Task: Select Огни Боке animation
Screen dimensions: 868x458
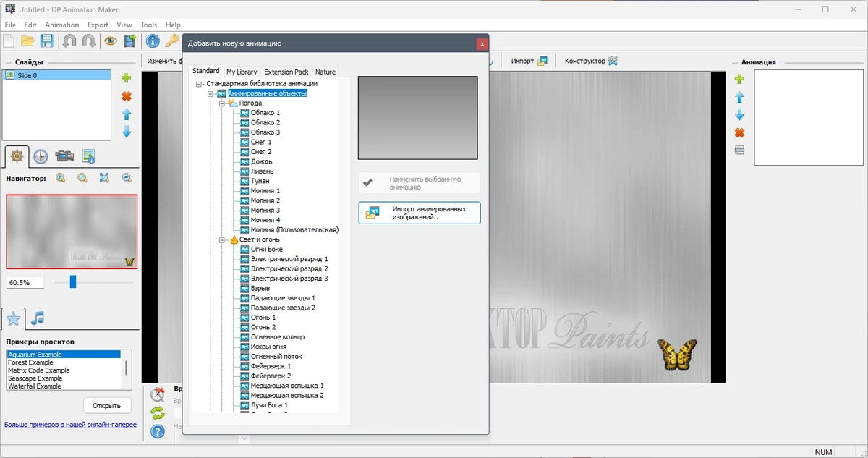Action: tap(267, 249)
